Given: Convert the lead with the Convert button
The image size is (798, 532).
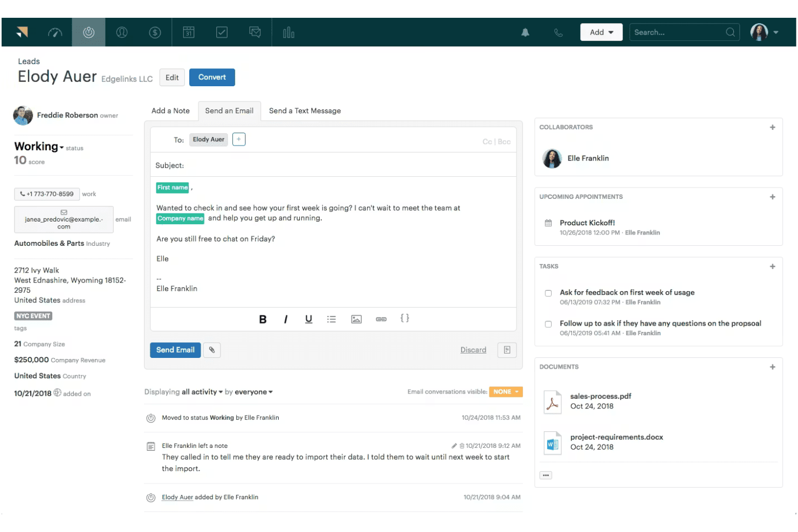Looking at the screenshot, I should tap(212, 77).
